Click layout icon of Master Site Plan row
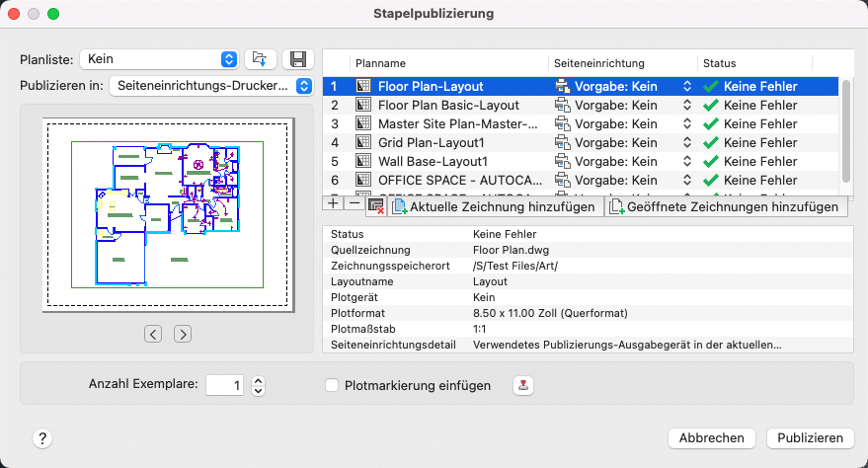This screenshot has width=868, height=468. 363,124
